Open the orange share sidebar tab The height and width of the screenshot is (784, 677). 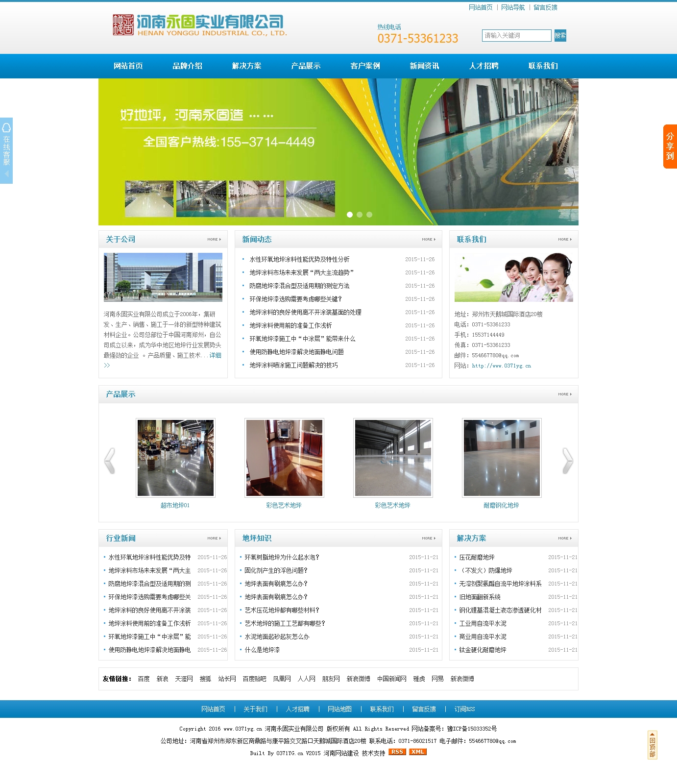pos(670,147)
